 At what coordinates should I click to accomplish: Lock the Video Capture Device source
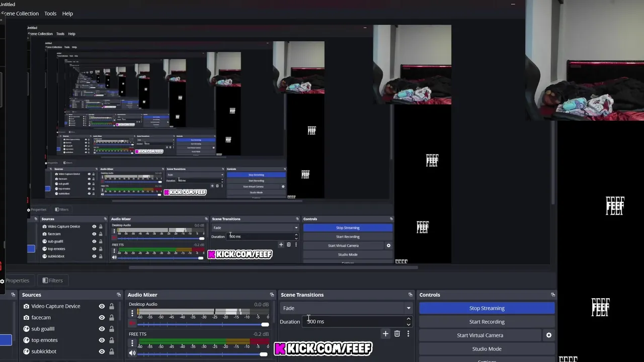coord(112,306)
